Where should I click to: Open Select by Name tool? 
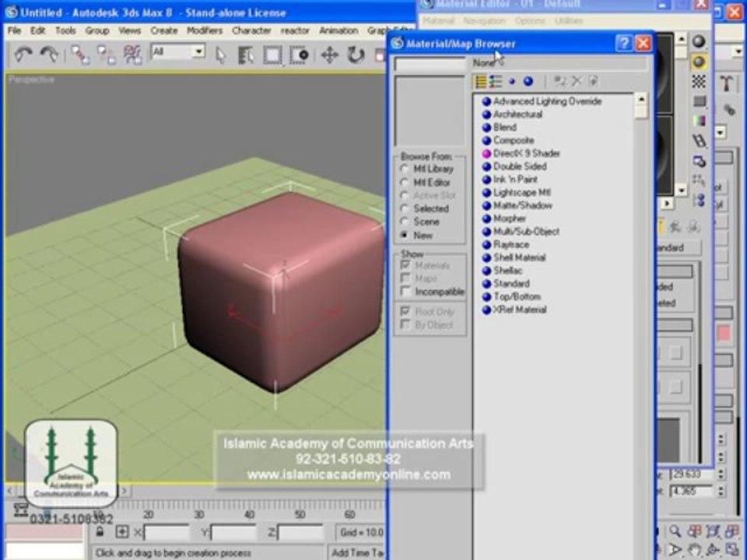246,55
